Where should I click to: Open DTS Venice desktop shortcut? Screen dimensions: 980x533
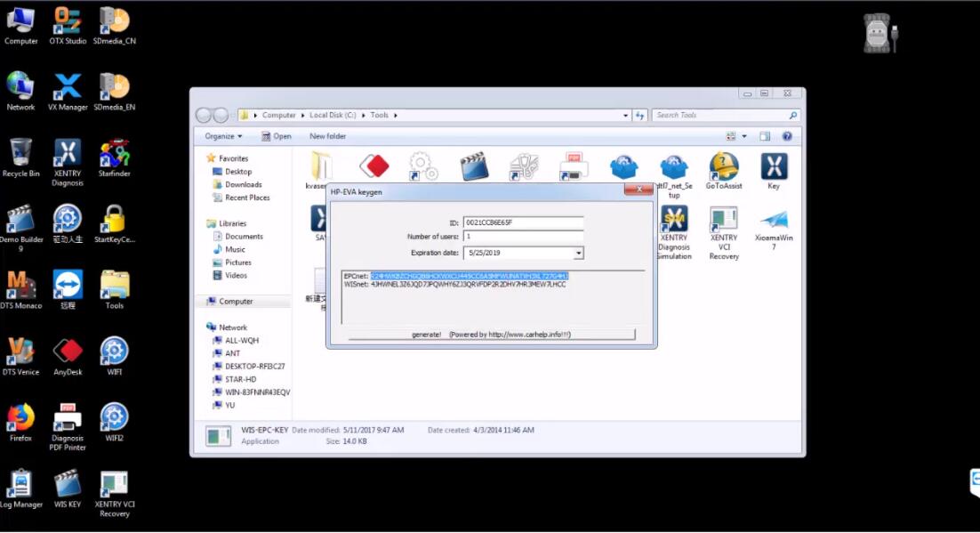click(x=20, y=356)
